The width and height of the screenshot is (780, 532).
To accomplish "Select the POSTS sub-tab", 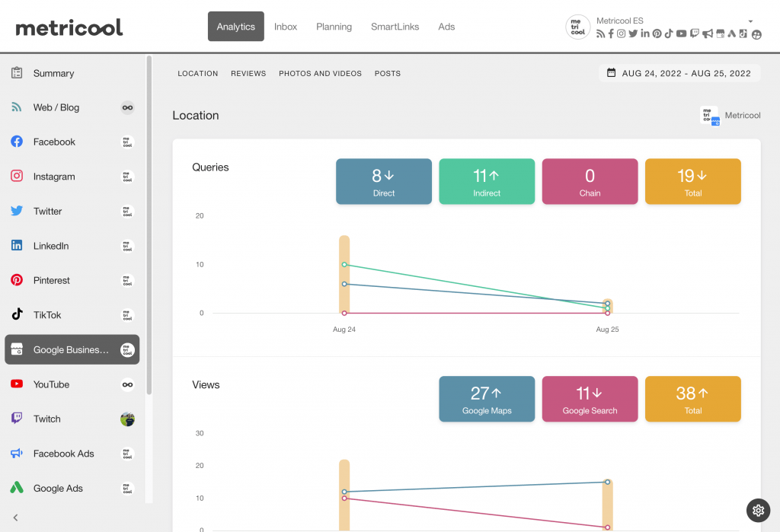I will click(x=388, y=74).
